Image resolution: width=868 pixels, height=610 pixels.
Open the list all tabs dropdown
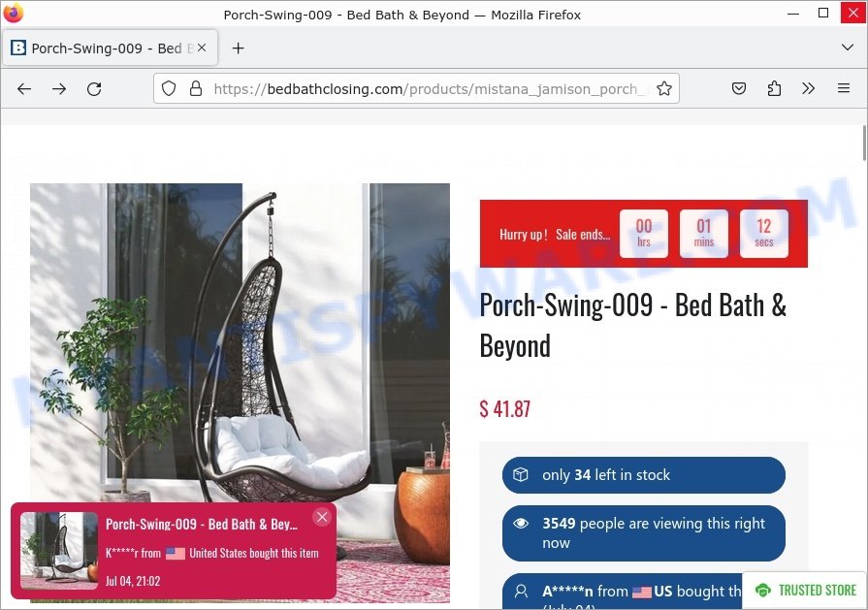pos(847,48)
